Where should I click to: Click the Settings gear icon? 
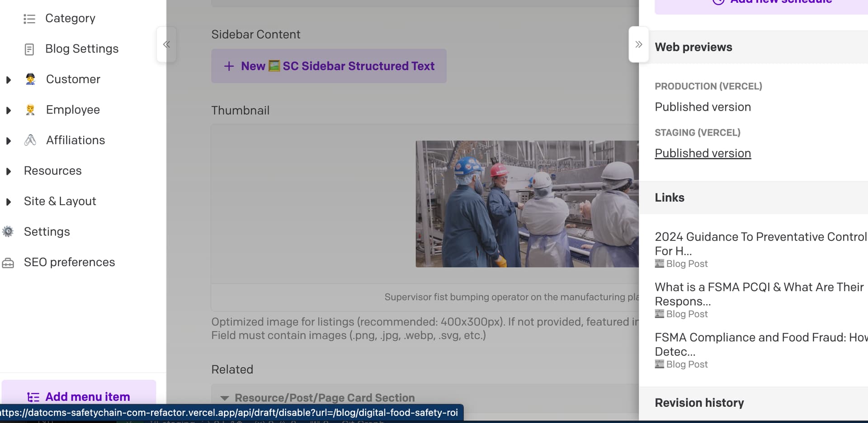coord(8,232)
